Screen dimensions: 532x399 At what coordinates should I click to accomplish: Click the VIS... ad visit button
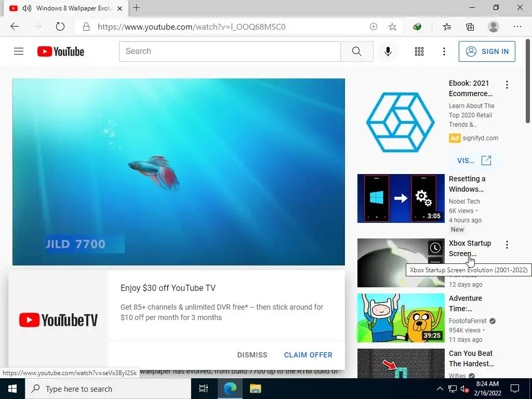[474, 161]
